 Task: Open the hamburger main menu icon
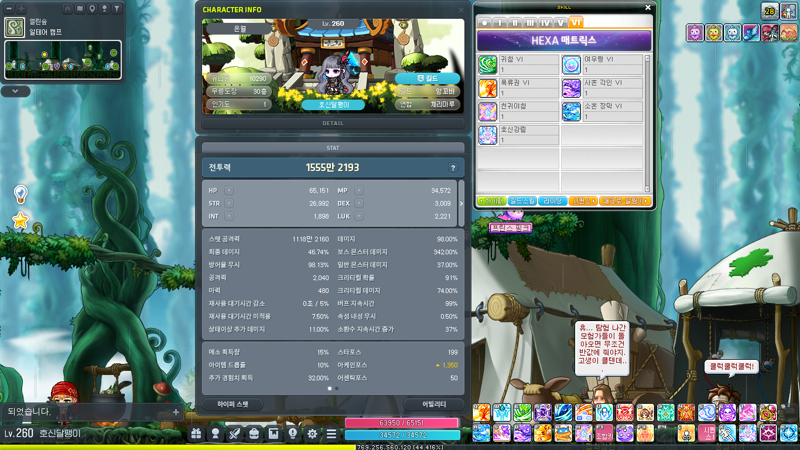click(x=332, y=434)
